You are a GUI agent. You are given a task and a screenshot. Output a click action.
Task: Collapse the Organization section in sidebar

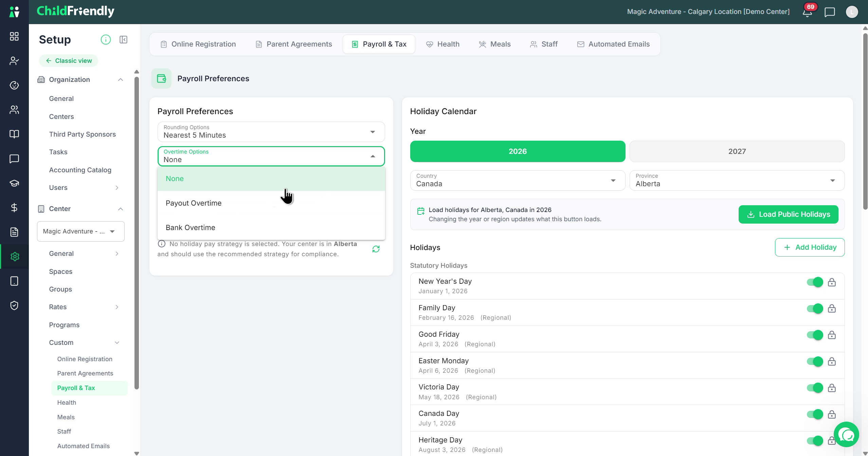click(120, 80)
